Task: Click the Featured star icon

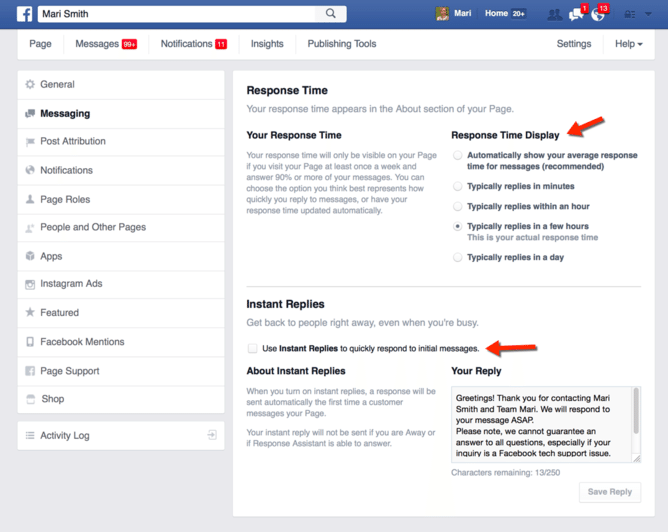Action: 30,312
